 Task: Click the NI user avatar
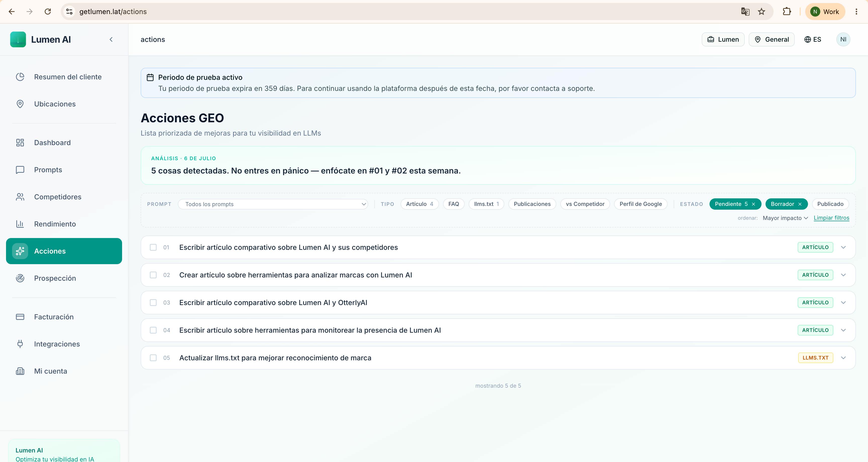843,39
